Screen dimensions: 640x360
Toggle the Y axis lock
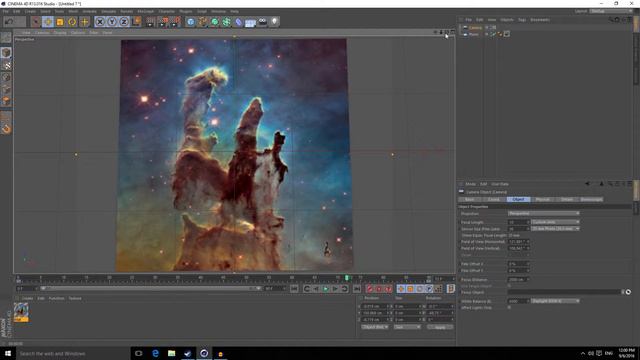112,22
